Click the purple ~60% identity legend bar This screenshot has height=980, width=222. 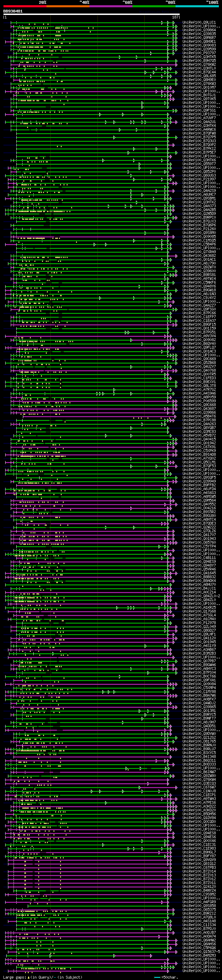pyautogui.click(x=111, y=6)
